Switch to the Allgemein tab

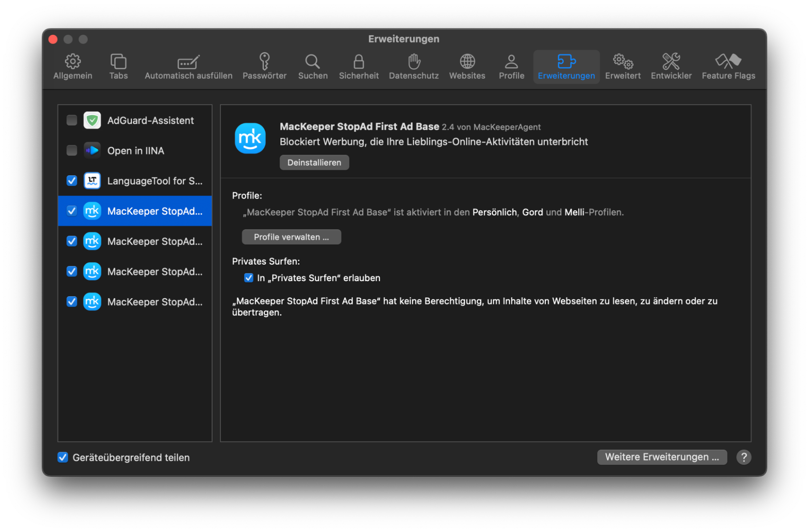point(73,66)
